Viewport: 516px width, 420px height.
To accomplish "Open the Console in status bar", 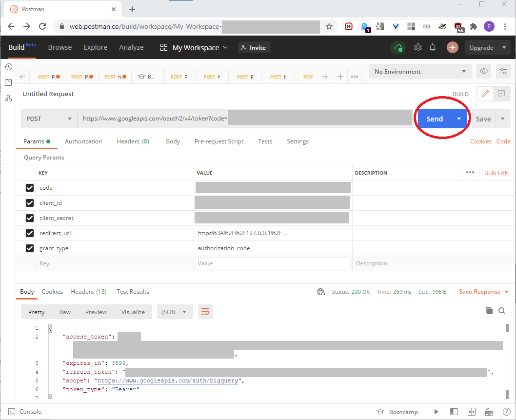I will pyautogui.click(x=25, y=411).
